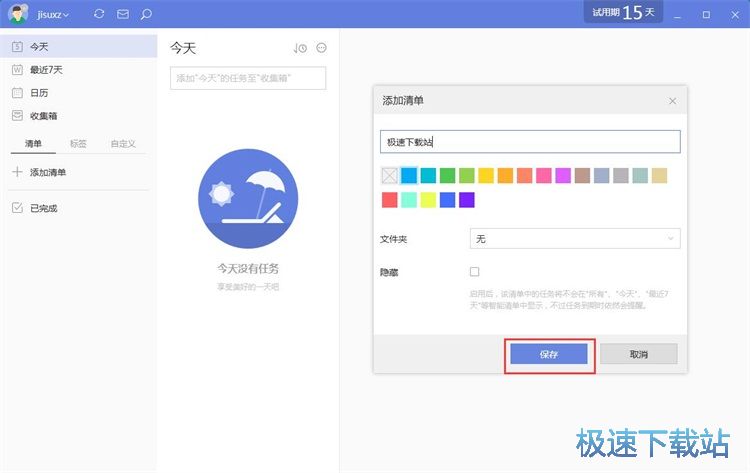Click the plus icon beside 添加清单

(17, 172)
